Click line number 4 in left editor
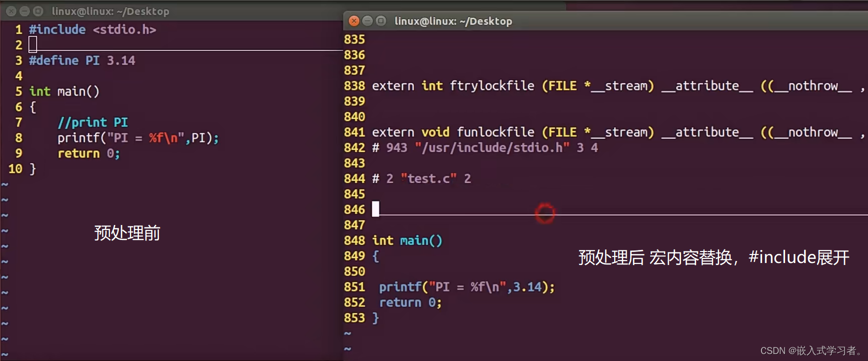The height and width of the screenshot is (361, 868). point(18,76)
